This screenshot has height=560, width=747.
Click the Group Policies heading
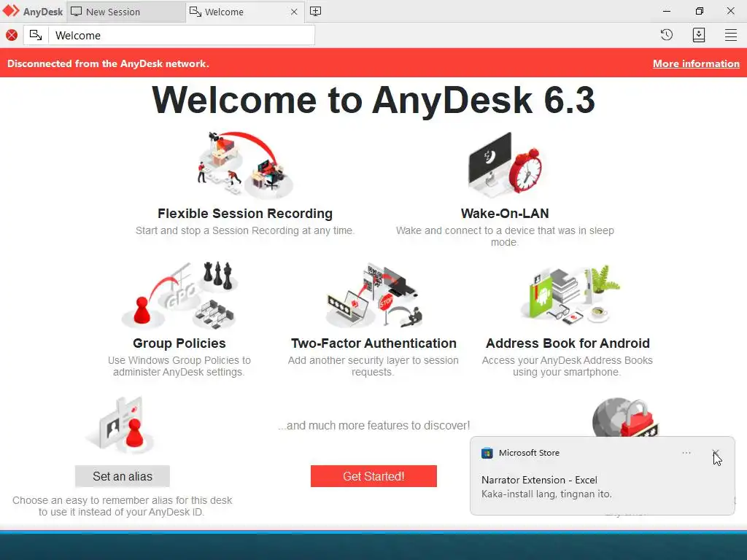click(x=179, y=343)
